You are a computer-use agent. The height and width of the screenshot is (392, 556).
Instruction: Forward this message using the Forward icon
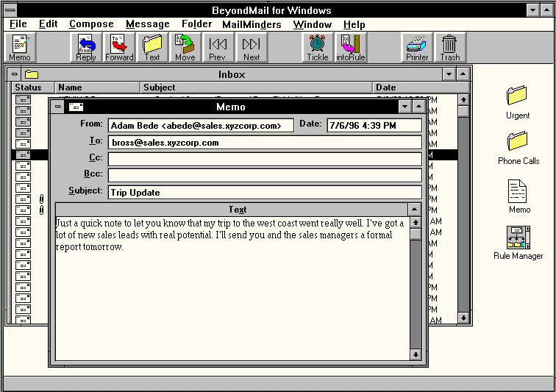119,48
